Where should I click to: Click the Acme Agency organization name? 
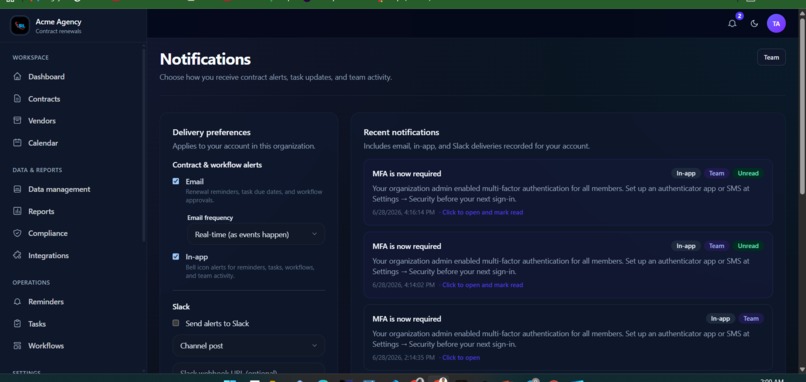coord(58,22)
